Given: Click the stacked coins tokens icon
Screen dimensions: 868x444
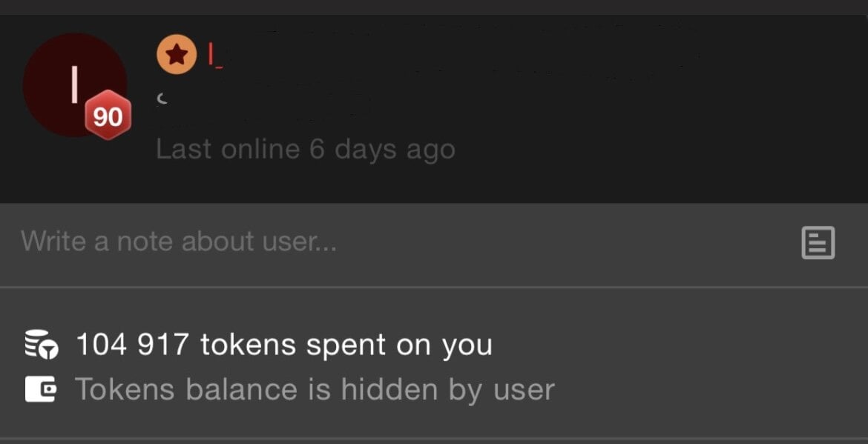Looking at the screenshot, I should (x=42, y=344).
